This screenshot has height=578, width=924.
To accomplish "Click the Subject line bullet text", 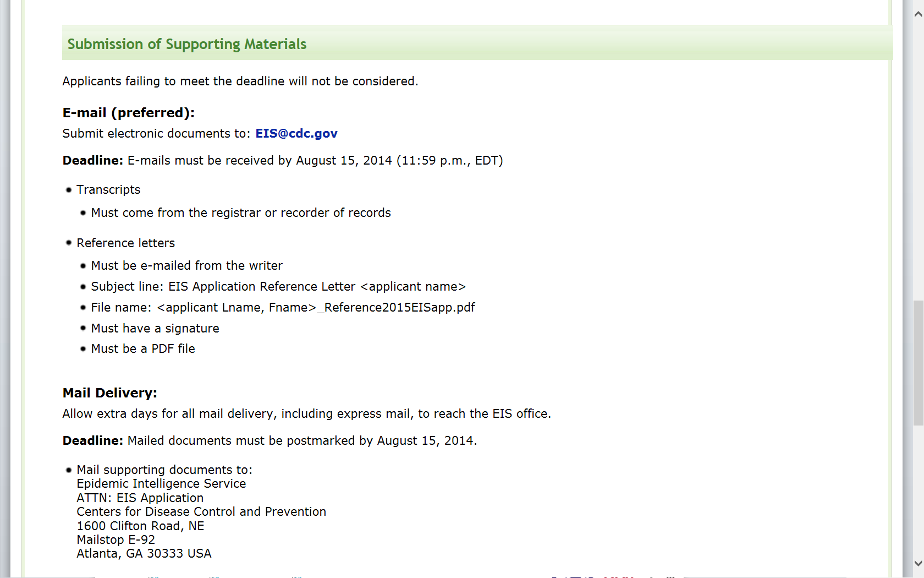I will coord(278,287).
